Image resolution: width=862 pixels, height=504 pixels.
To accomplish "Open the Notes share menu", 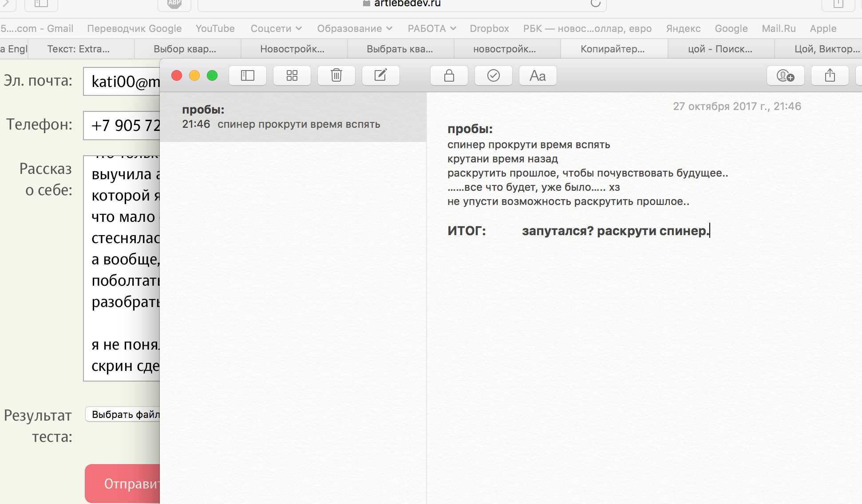I will [x=830, y=76].
